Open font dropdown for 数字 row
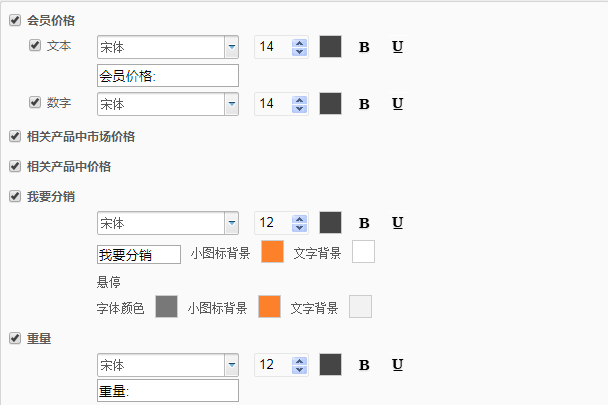608x405 pixels. coord(231,104)
